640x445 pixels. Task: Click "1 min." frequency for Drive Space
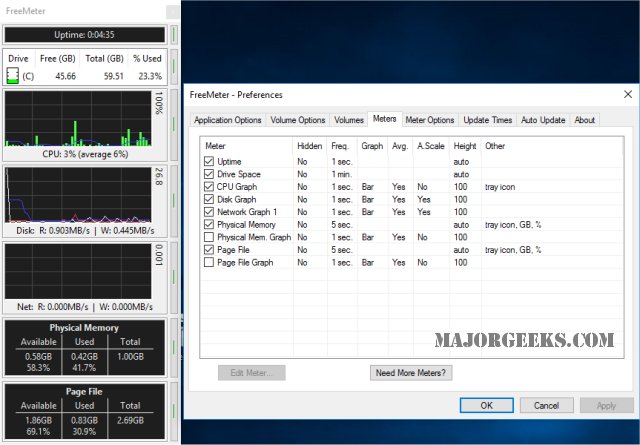[341, 174]
